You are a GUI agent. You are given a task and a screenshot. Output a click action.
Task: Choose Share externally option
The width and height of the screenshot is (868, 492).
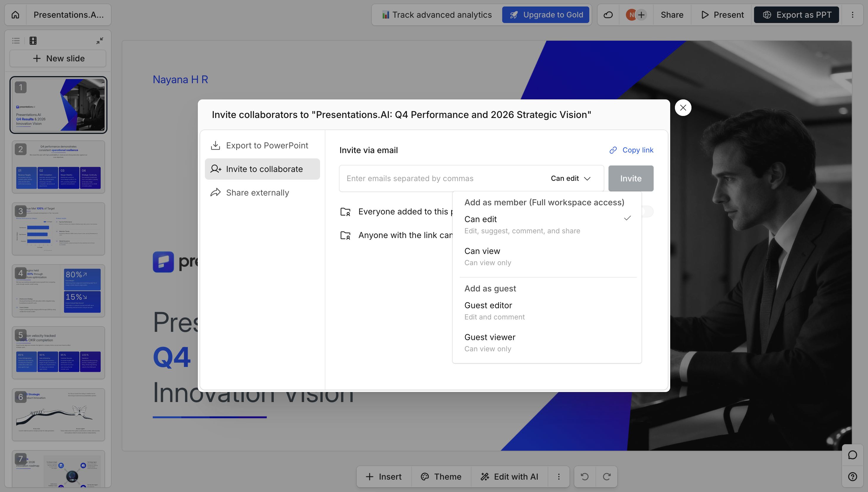pyautogui.click(x=262, y=193)
